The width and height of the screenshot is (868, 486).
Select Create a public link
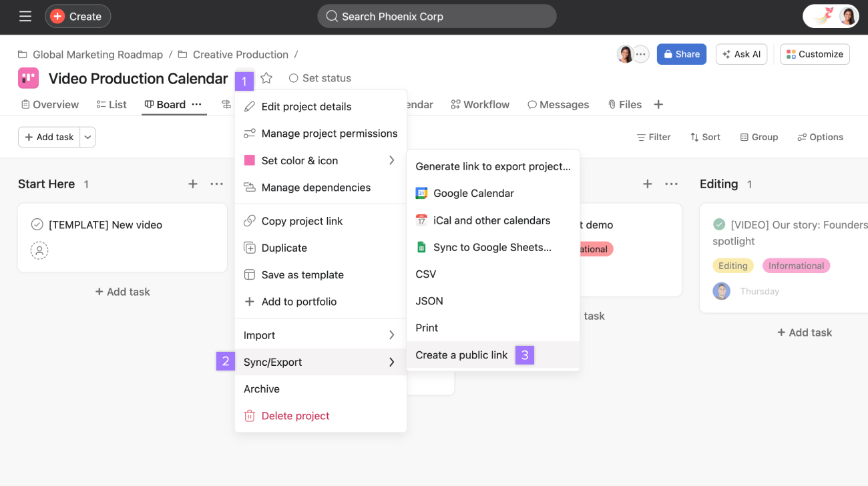(461, 354)
